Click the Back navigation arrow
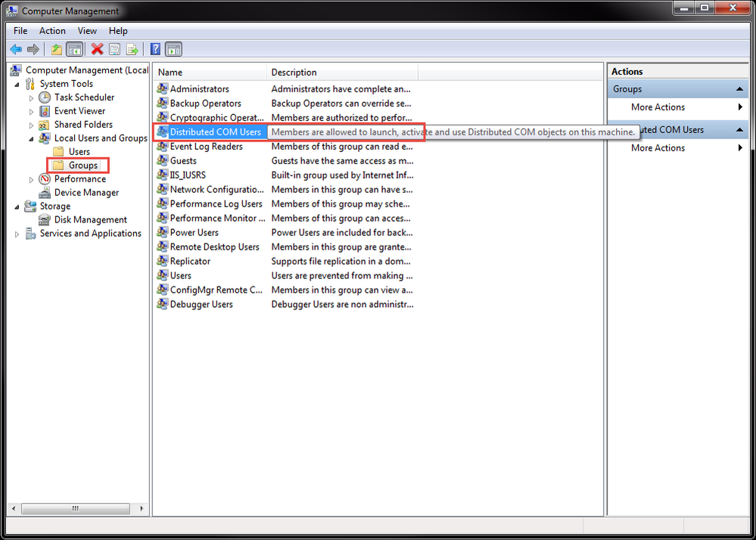Screen dimensions: 756x540 [16, 49]
